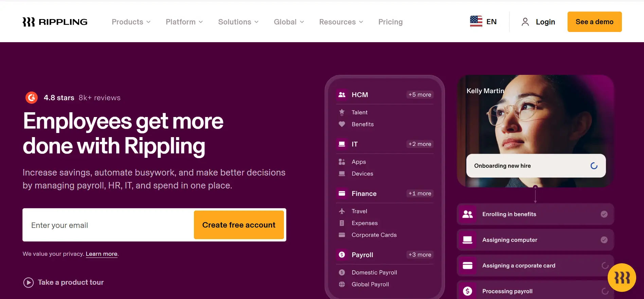This screenshot has height=299, width=644.
Task: Click the Finance section heading
Action: click(x=364, y=194)
